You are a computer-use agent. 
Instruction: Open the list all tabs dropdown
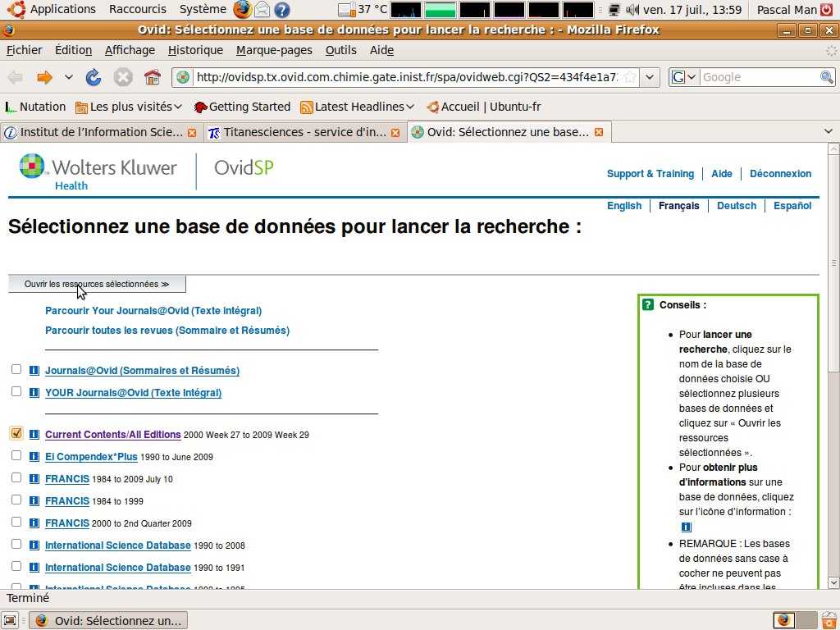(x=829, y=132)
